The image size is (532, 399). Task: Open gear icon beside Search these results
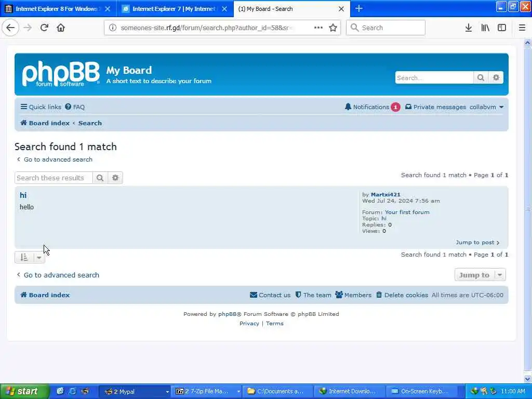coord(115,178)
